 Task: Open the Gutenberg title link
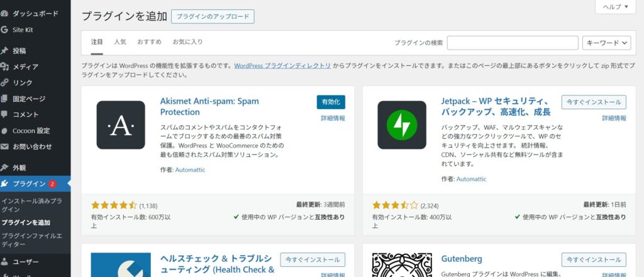point(462,259)
